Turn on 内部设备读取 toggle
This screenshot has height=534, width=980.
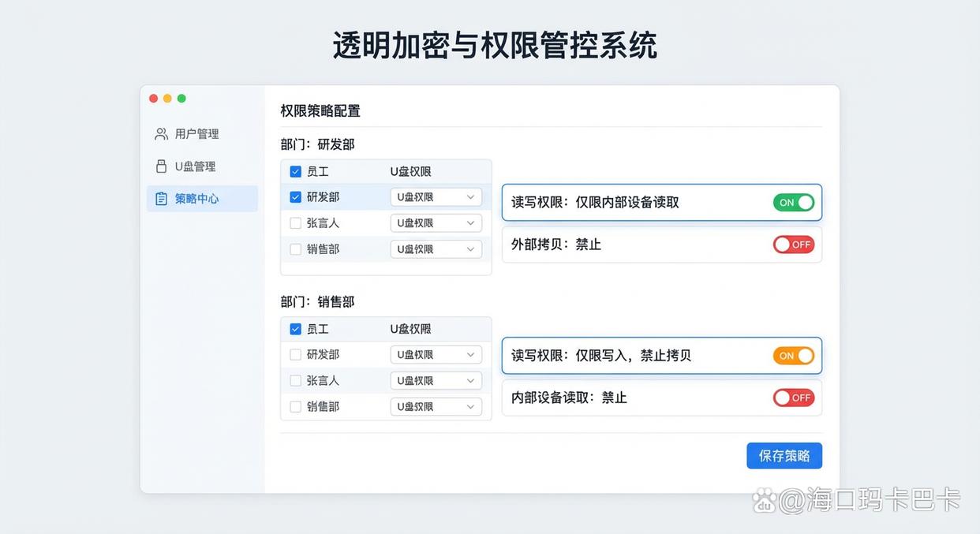(793, 398)
